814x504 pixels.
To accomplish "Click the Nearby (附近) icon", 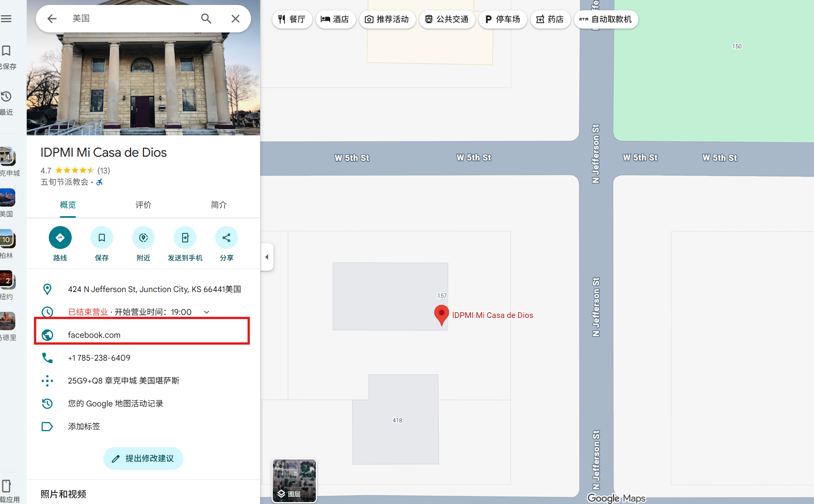I will tap(143, 238).
